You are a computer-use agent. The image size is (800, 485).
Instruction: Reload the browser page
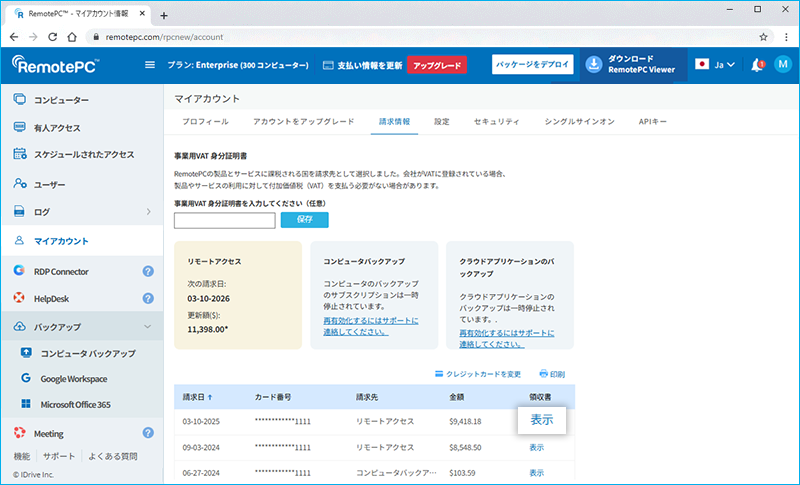click(52, 37)
